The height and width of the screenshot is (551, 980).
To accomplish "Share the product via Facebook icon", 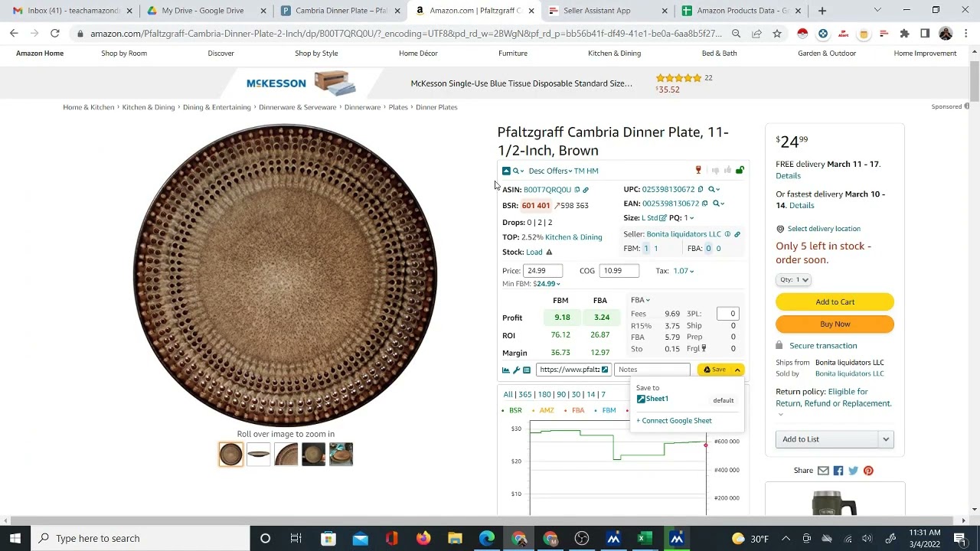I will coord(838,471).
